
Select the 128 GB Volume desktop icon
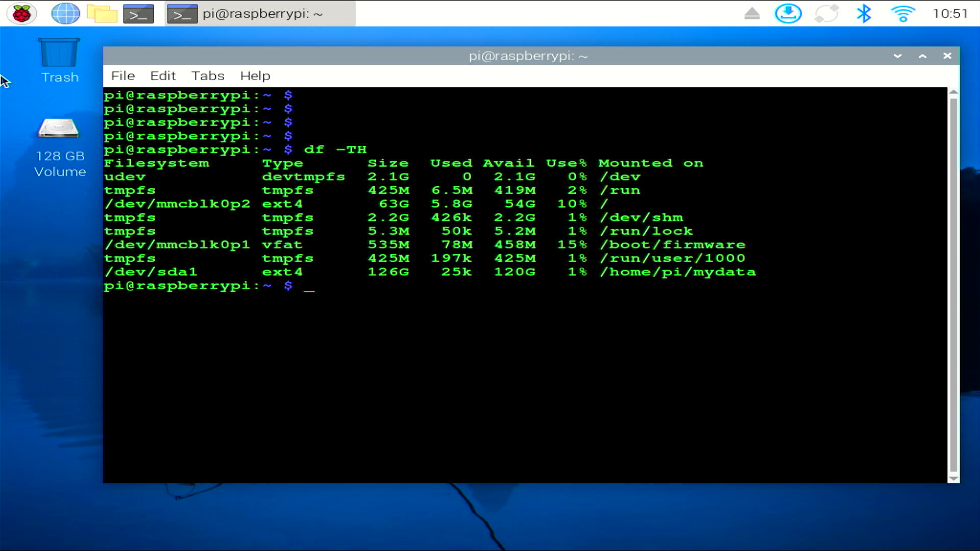coord(60,147)
